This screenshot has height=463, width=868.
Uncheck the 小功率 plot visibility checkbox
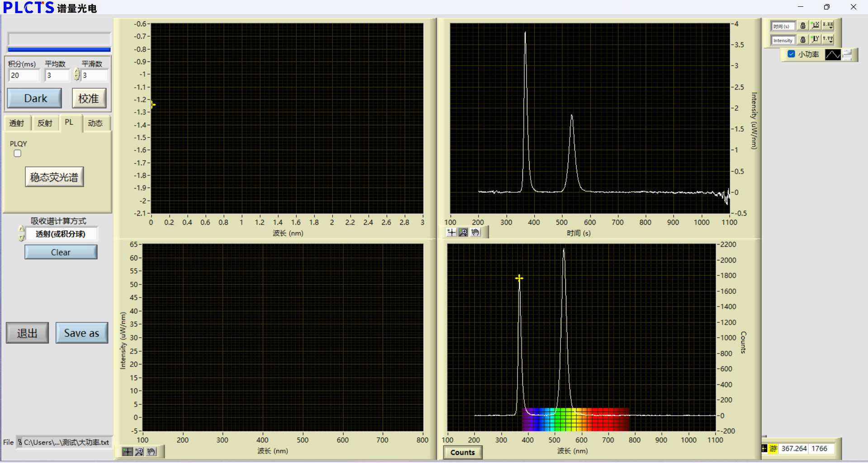click(x=791, y=54)
